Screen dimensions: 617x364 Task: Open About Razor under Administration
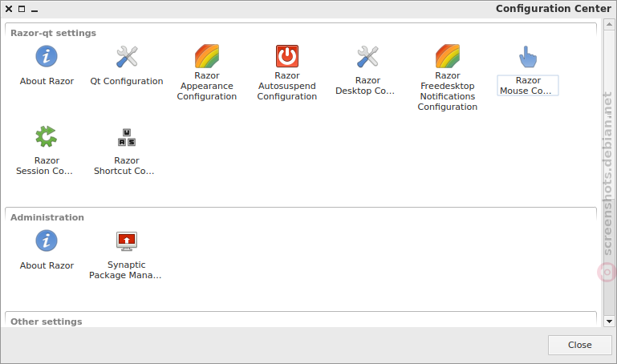click(x=47, y=241)
